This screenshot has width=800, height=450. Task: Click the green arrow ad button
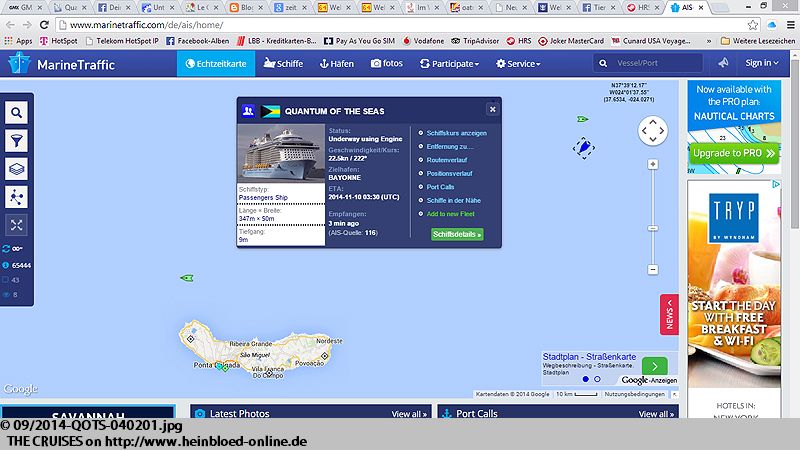pyautogui.click(x=655, y=365)
